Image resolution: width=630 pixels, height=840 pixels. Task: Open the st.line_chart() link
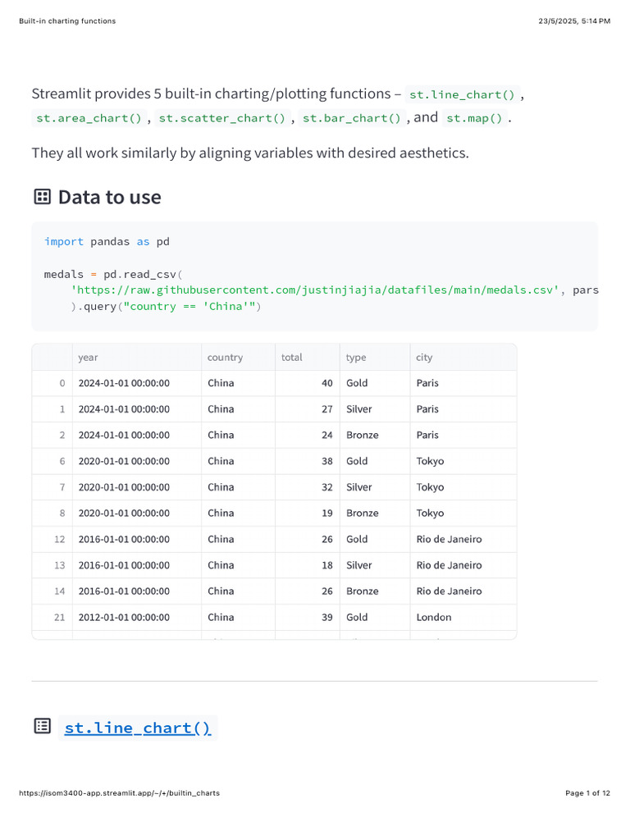pos(138,728)
